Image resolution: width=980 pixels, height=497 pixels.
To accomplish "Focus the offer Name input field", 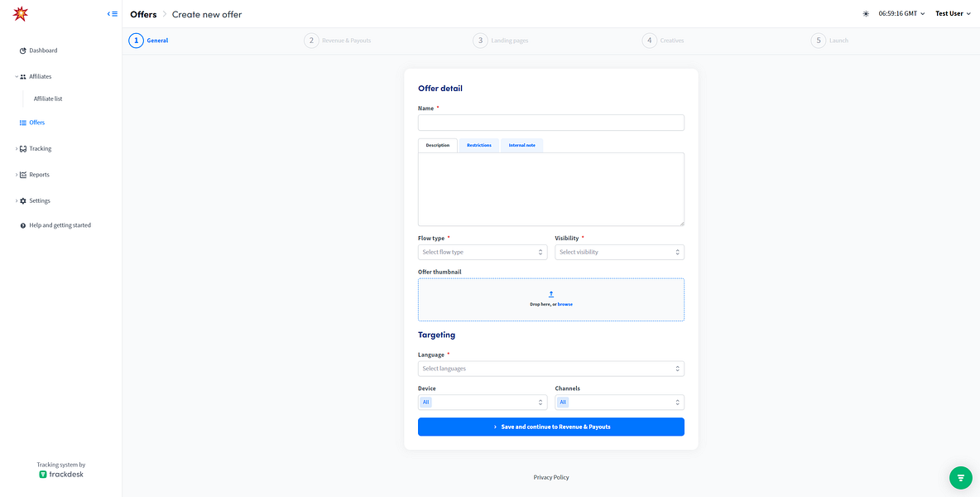I will coord(551,123).
